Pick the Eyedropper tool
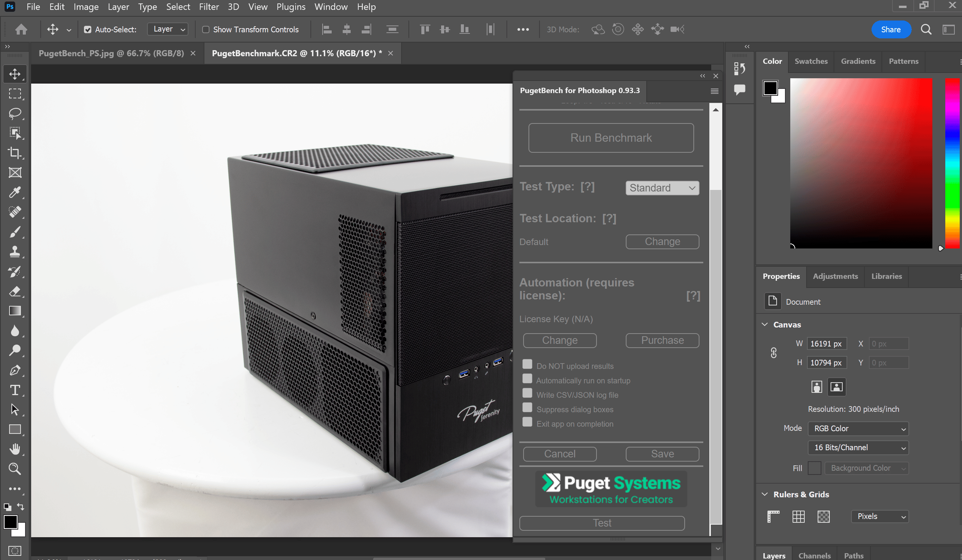Screen dimensions: 962x560 click(15, 192)
